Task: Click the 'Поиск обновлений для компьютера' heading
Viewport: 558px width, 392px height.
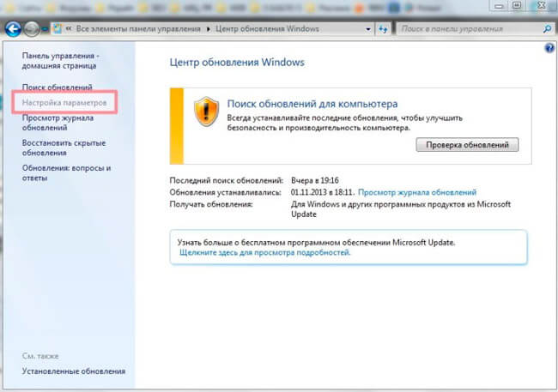Action: point(312,104)
